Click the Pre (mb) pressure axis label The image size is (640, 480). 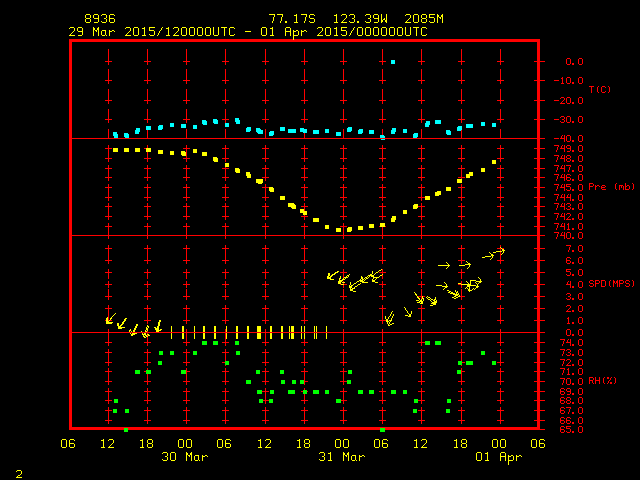tap(611, 187)
